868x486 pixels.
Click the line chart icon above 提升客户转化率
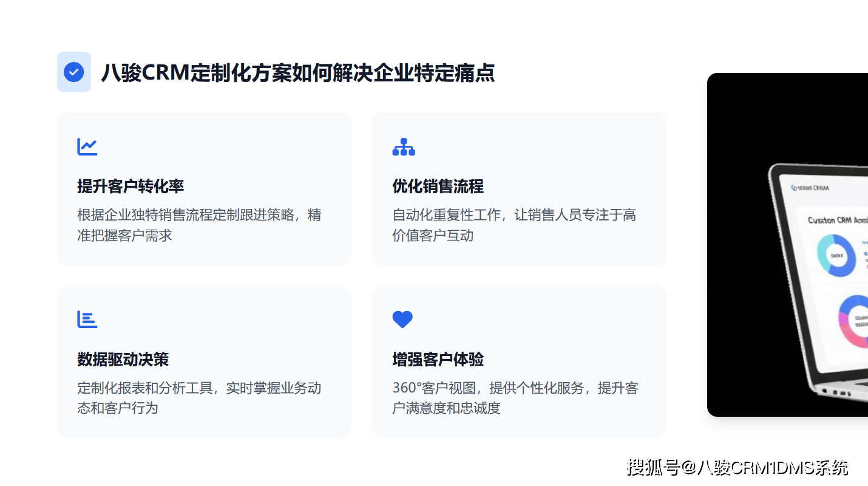[87, 147]
